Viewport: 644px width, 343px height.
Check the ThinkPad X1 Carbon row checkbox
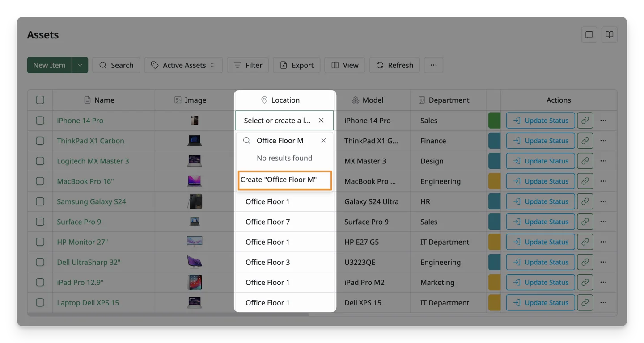(40, 141)
